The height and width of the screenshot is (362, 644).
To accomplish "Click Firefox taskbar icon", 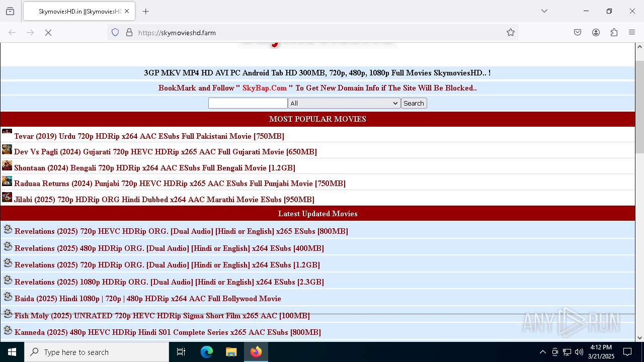I will [x=256, y=352].
